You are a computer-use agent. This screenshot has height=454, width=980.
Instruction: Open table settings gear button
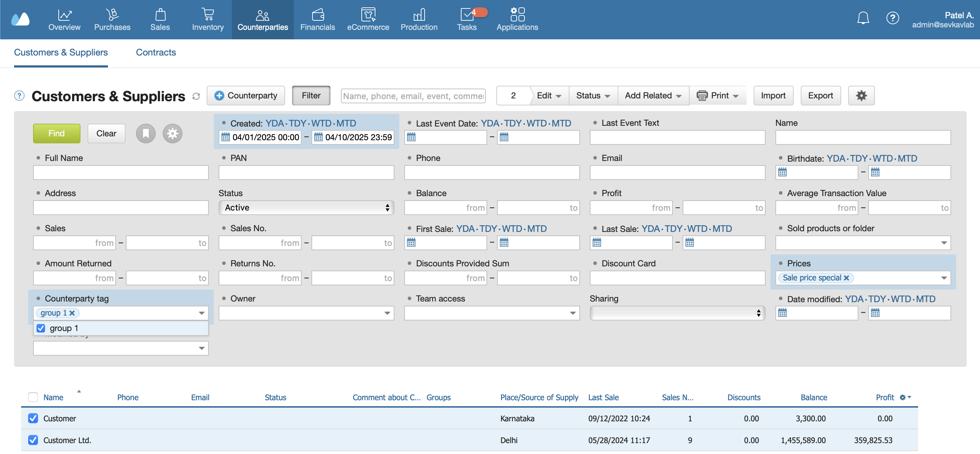[861, 96]
